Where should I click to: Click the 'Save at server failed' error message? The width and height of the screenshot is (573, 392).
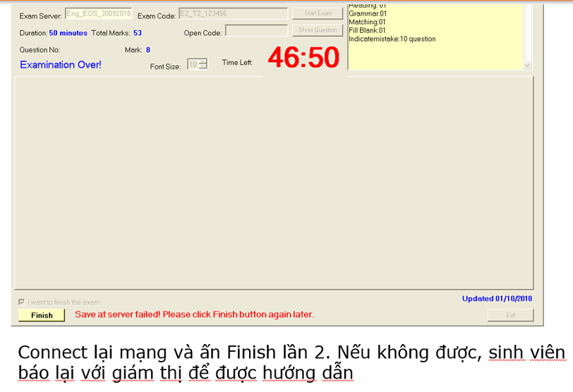(194, 314)
